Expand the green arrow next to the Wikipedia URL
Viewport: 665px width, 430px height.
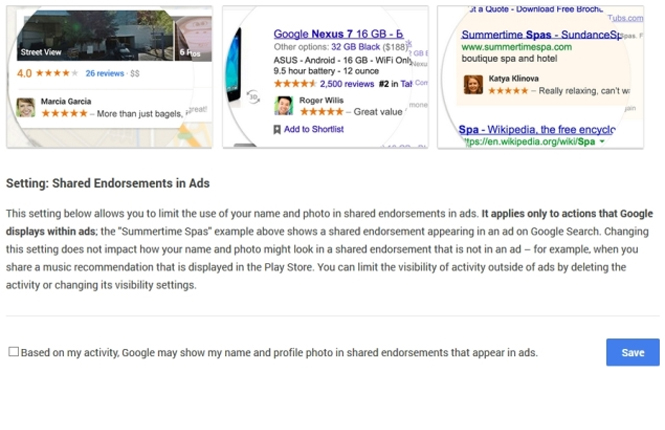coord(602,142)
